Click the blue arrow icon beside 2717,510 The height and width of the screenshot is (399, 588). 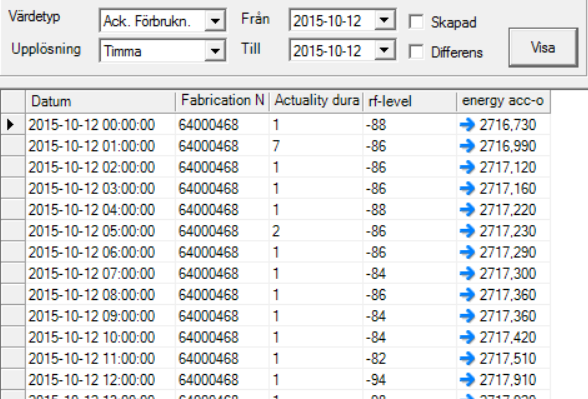[467, 358]
